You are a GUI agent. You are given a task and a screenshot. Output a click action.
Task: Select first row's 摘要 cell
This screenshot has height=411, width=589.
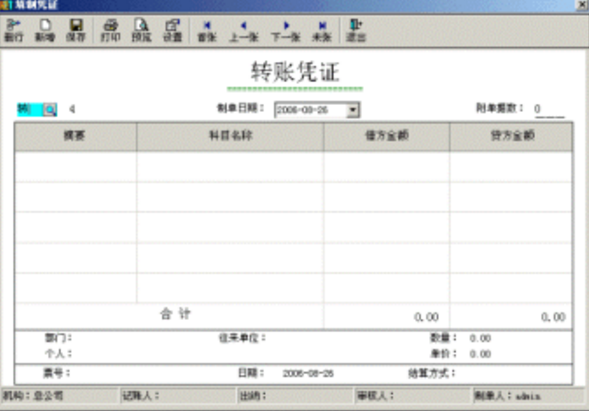[x=76, y=167]
